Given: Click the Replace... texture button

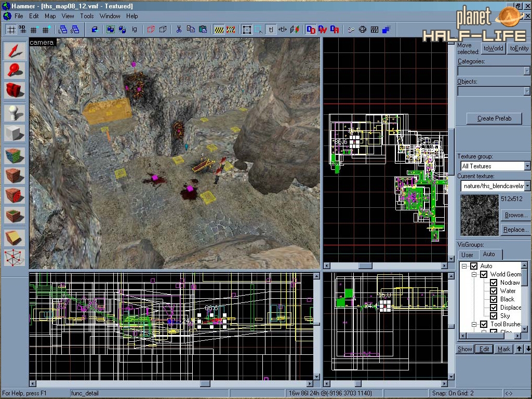Looking at the screenshot, I should pyautogui.click(x=516, y=230).
